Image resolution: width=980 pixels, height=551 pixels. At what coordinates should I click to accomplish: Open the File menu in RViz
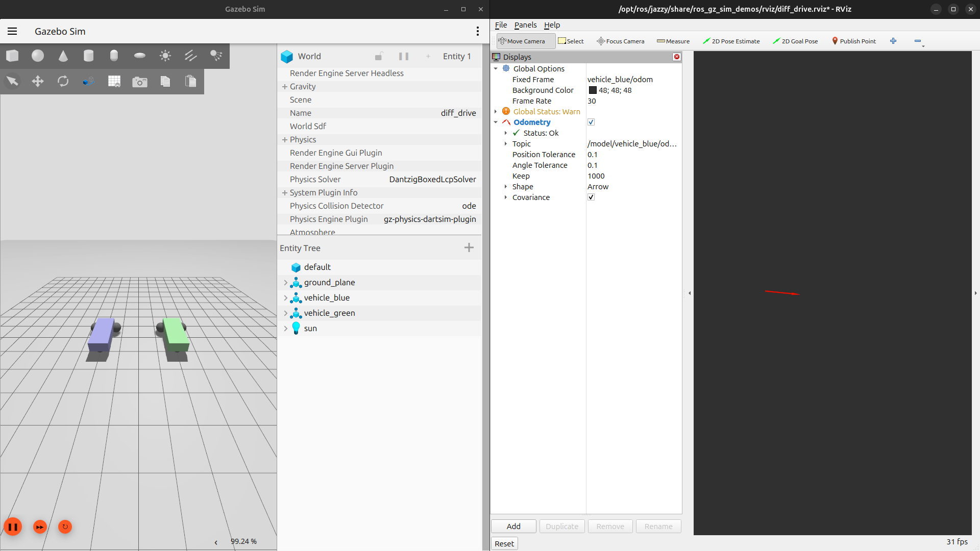point(501,24)
